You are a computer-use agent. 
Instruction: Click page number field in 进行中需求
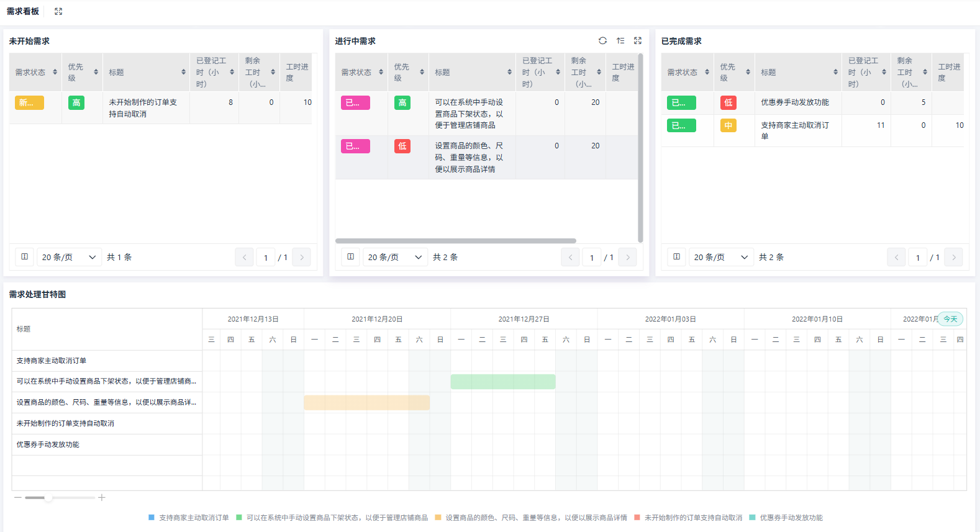pyautogui.click(x=592, y=257)
